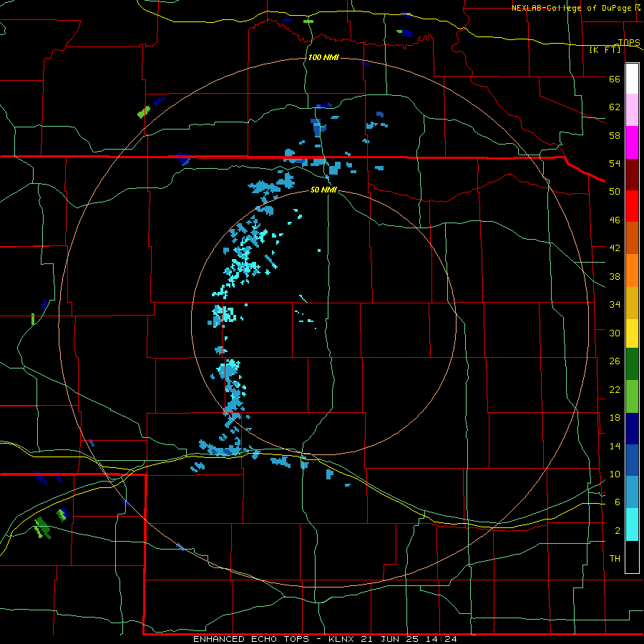644x644 pixels.
Task: Click the gold legend band near 34
Action: coord(632,303)
